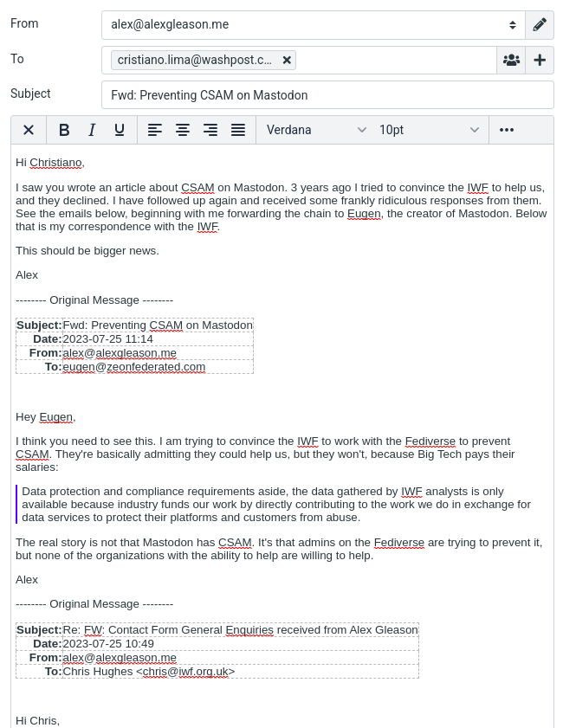Viewport: 563px width, 728px height.
Task: Remove the cristiano.lima@washpost recipient chip
Action: (x=287, y=60)
